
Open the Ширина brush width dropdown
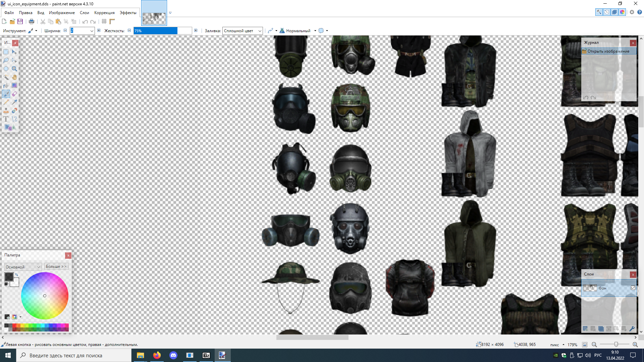92,31
